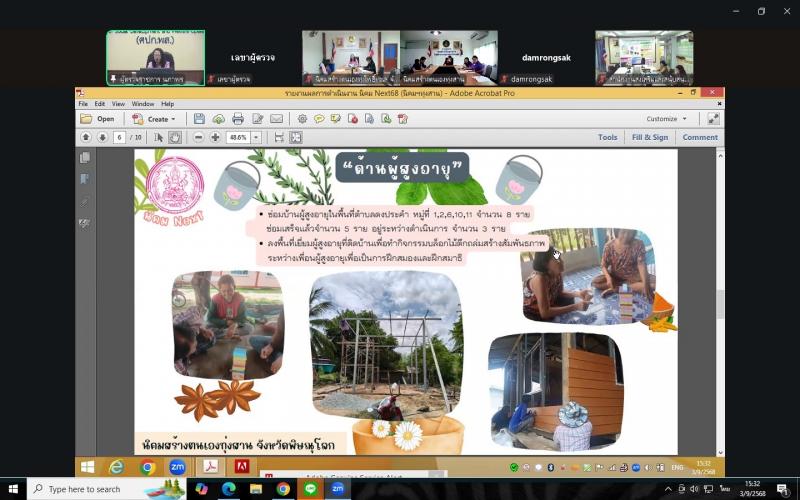Click the Type here to search box
This screenshot has width=800, height=500.
107,489
